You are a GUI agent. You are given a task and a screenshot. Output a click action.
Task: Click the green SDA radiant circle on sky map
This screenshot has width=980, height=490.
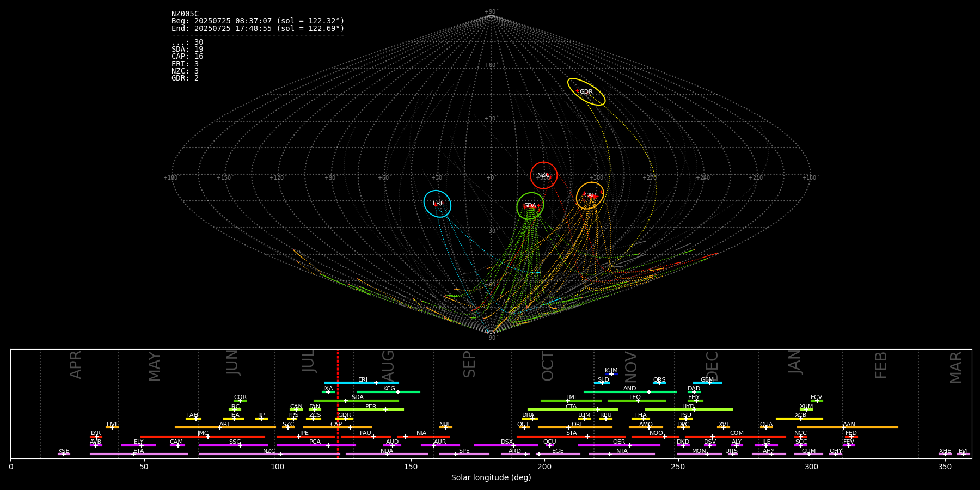(530, 206)
